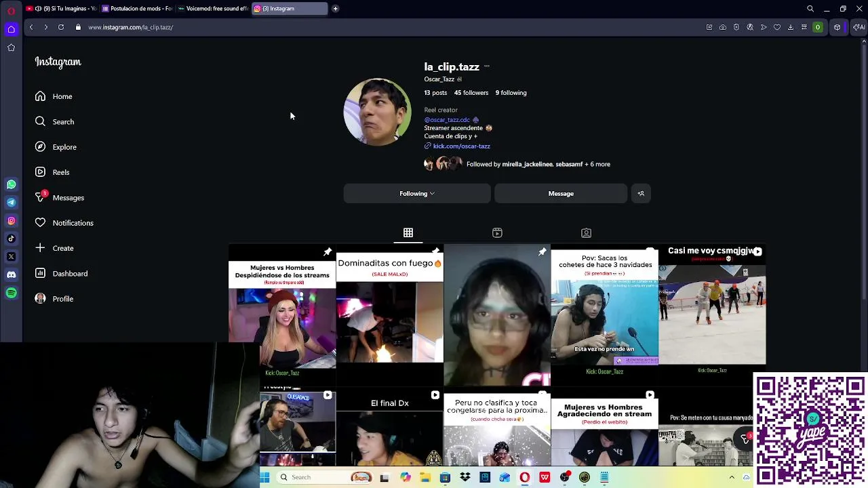Screen dimensions: 868x488
Task: Open the Create post option
Action: click(x=54, y=248)
